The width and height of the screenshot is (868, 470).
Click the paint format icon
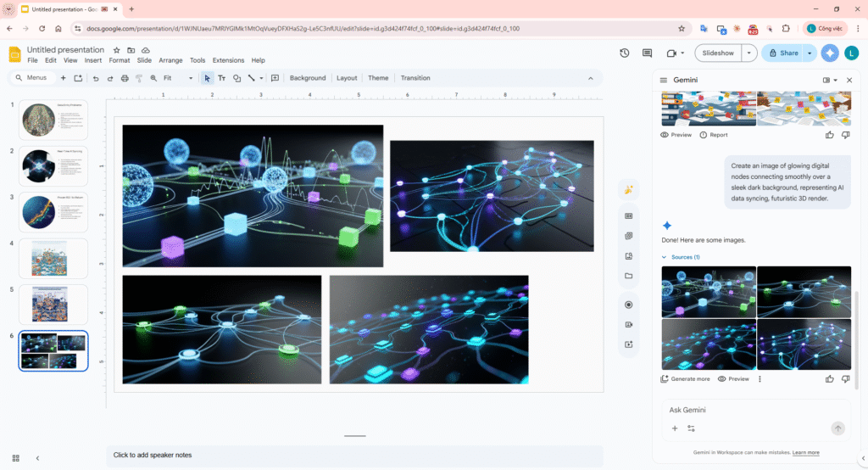click(x=139, y=78)
